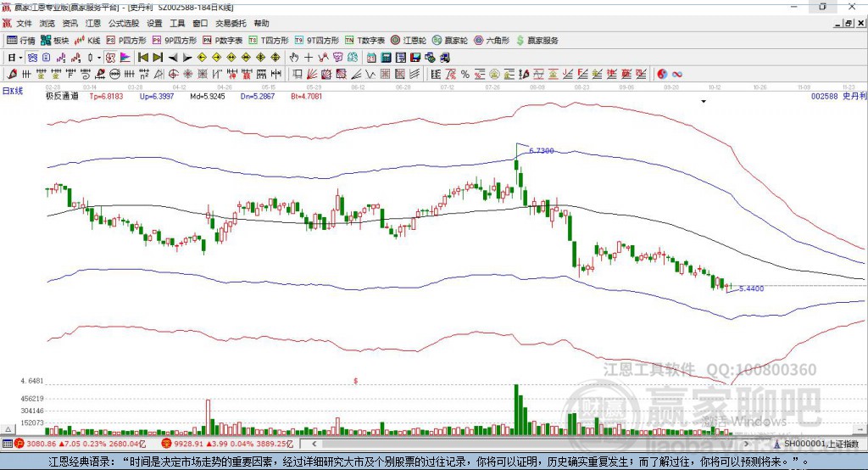
Task: Open the calendar icon in toolbar
Action: [371, 58]
